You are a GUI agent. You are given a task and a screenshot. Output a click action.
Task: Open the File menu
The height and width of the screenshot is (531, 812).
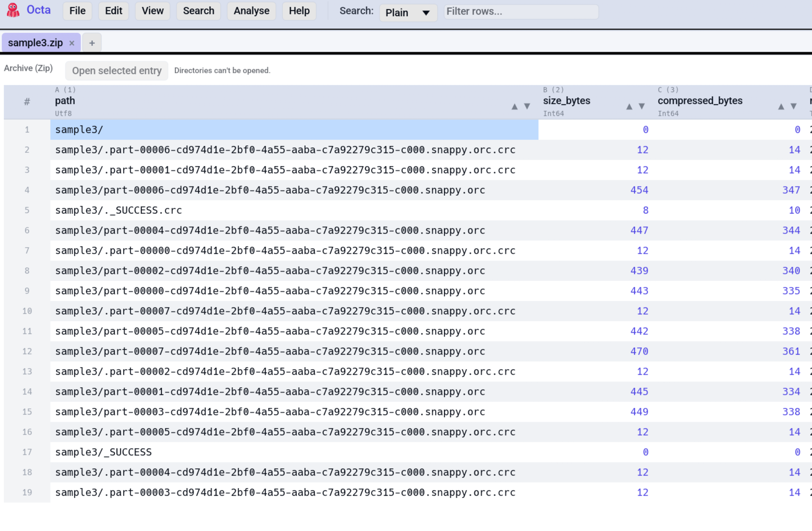point(77,11)
